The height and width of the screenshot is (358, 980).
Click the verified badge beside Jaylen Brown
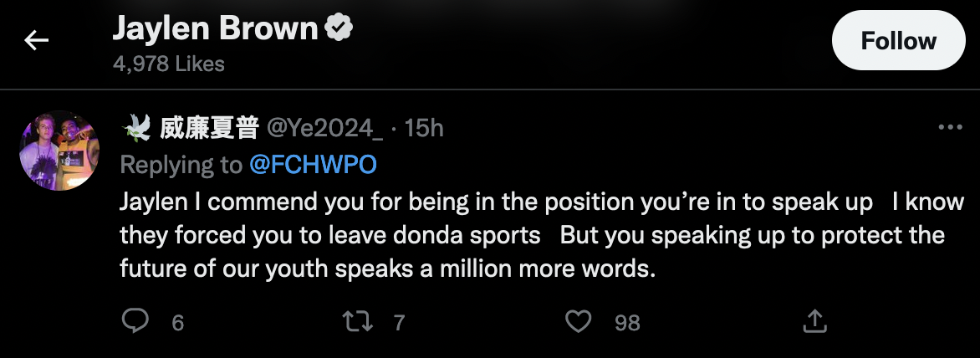[339, 29]
